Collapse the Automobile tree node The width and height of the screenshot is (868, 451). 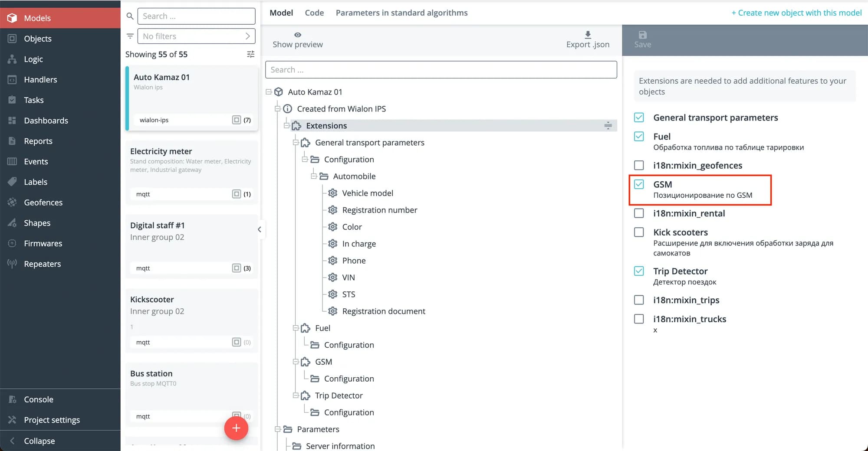pos(314,176)
